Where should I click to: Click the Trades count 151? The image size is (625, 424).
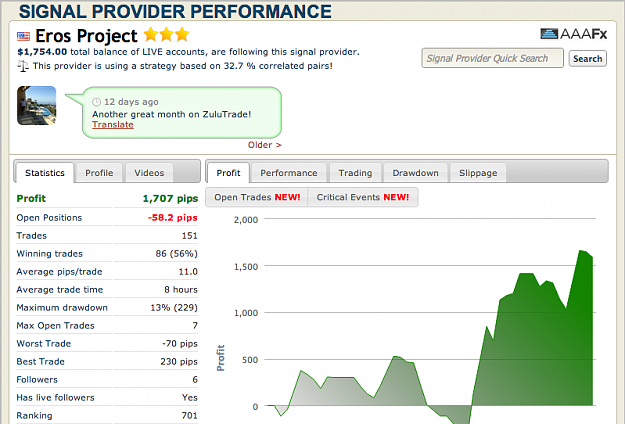pyautogui.click(x=190, y=236)
